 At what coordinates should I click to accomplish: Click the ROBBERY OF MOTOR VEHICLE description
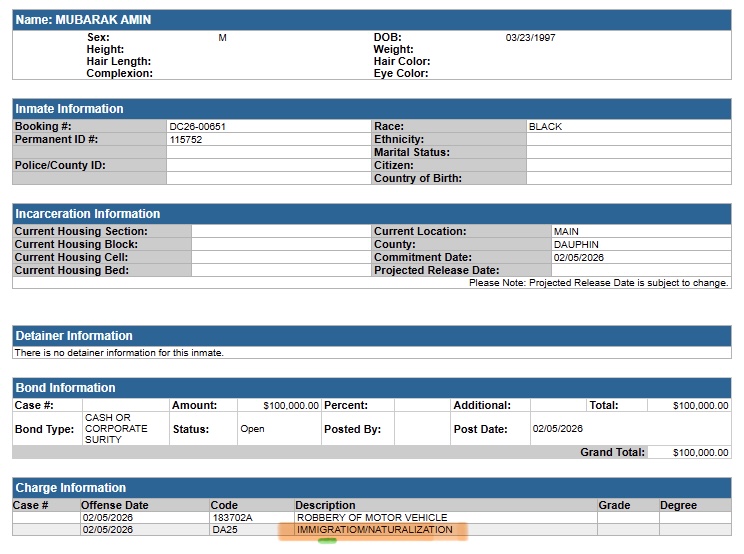(371, 518)
